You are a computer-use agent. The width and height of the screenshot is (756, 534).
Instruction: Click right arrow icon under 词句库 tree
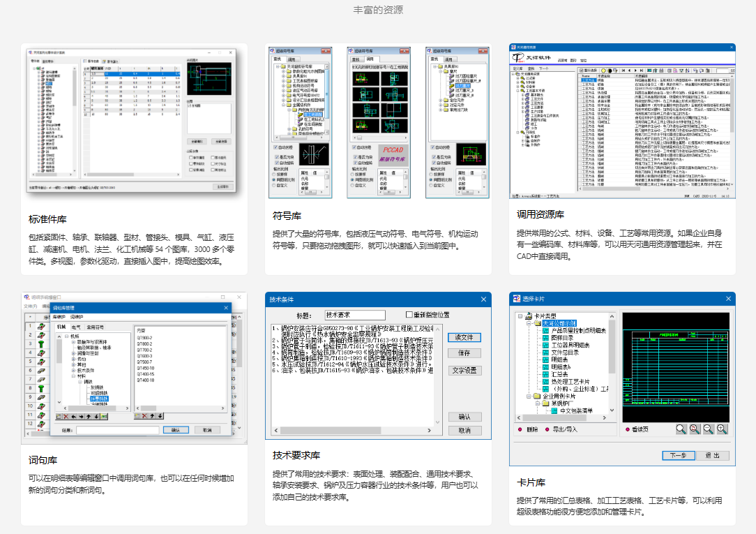tap(81, 416)
